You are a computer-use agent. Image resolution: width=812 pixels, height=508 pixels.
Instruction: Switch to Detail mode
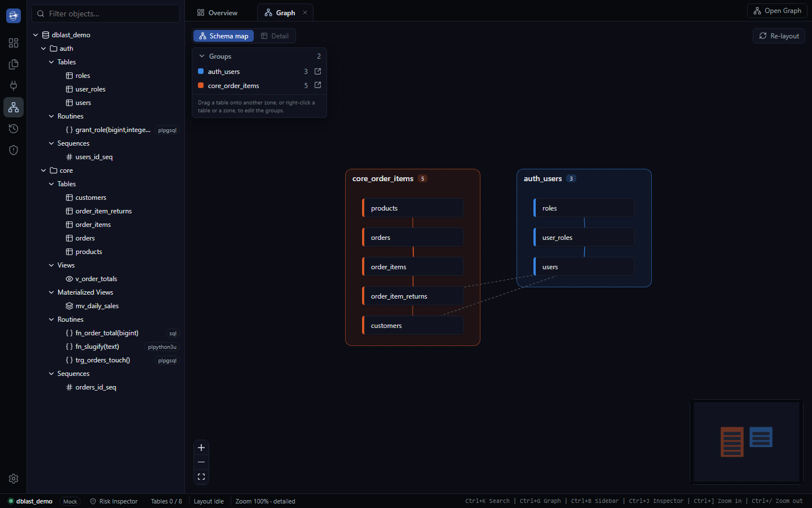(275, 36)
